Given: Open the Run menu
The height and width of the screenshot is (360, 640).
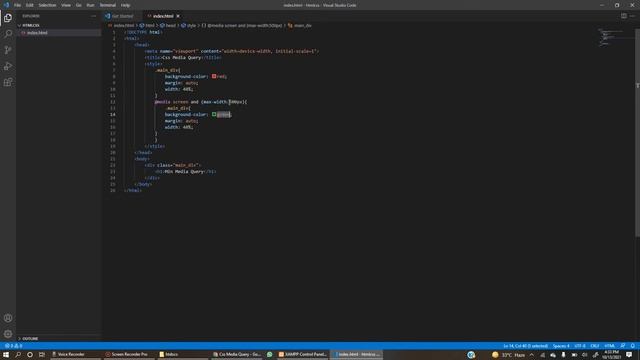Looking at the screenshot, I should coord(90,5).
